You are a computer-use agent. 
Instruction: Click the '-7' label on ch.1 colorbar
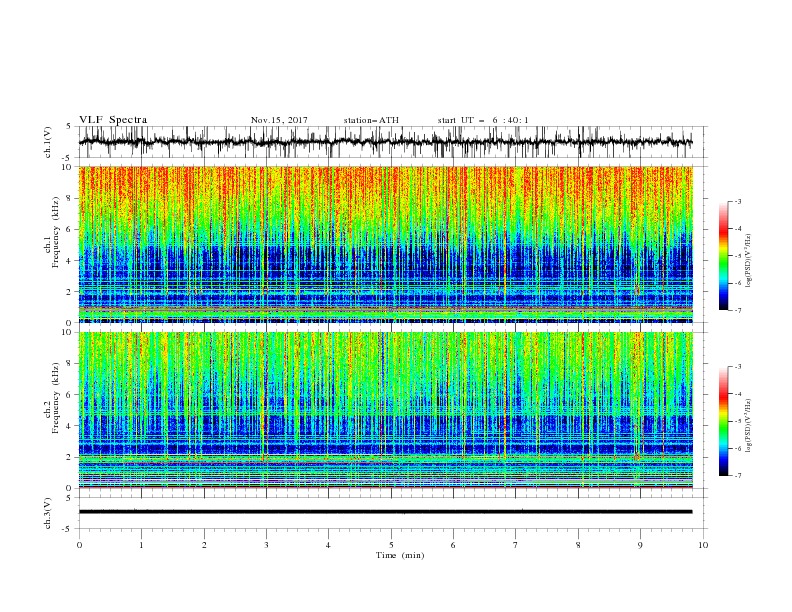pos(738,310)
